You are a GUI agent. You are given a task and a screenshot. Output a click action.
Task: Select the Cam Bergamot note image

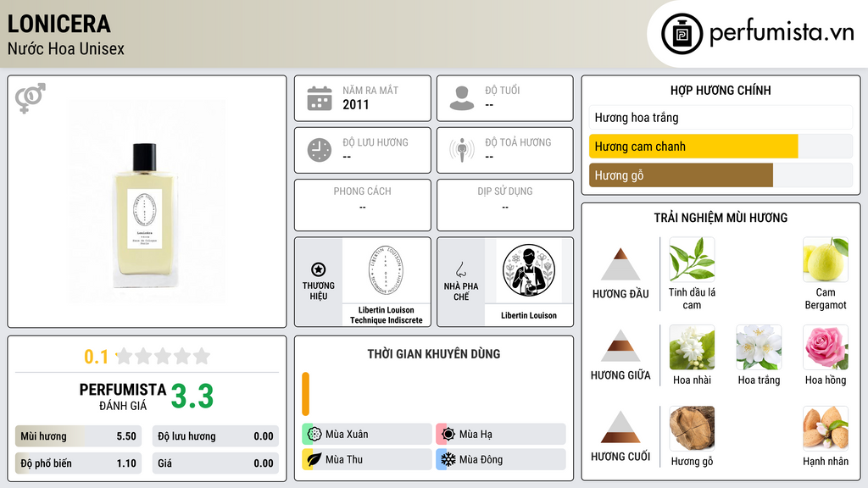click(x=826, y=259)
